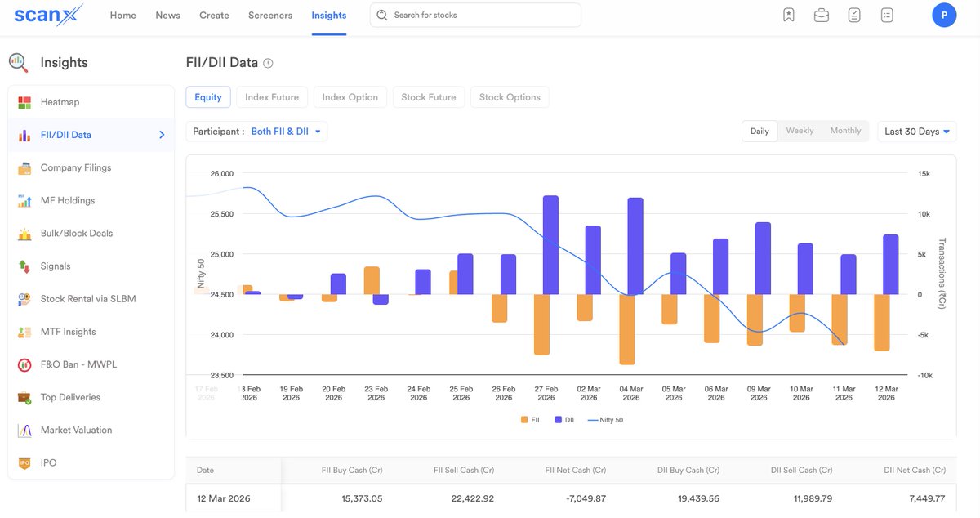This screenshot has width=980, height=518.
Task: Open the Screeners menu
Action: click(x=270, y=15)
